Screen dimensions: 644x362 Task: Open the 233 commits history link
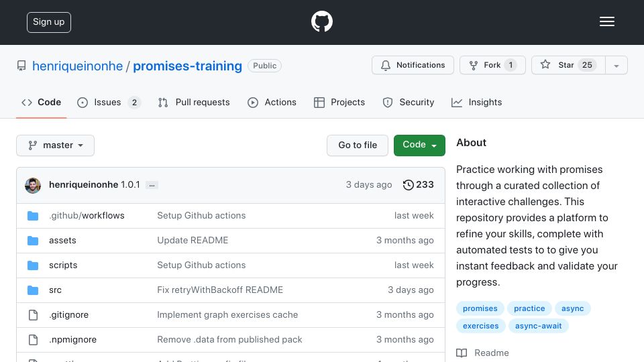tap(418, 185)
